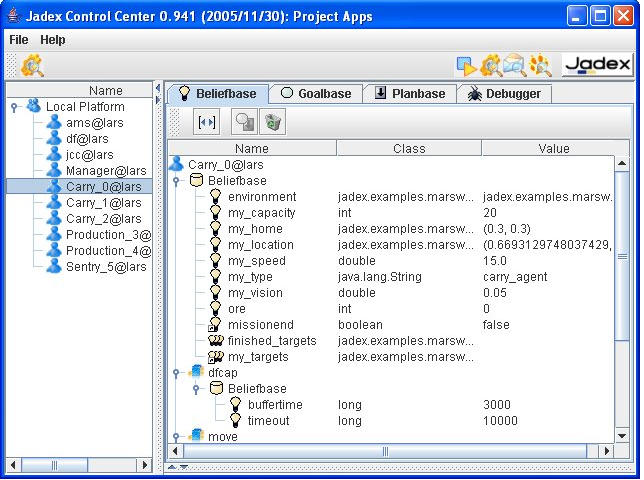Click the bulb icon beside my_capacity
The width and height of the screenshot is (644, 480).
pyautogui.click(x=216, y=212)
